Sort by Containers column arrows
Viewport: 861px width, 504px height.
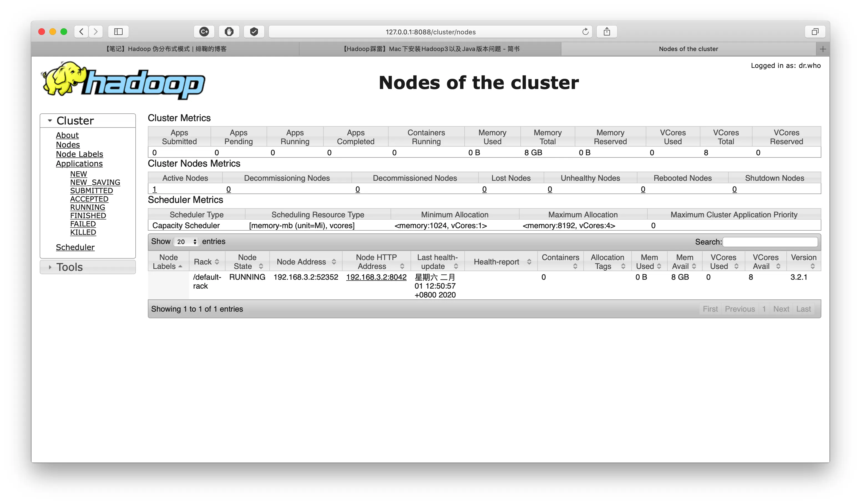click(x=575, y=266)
